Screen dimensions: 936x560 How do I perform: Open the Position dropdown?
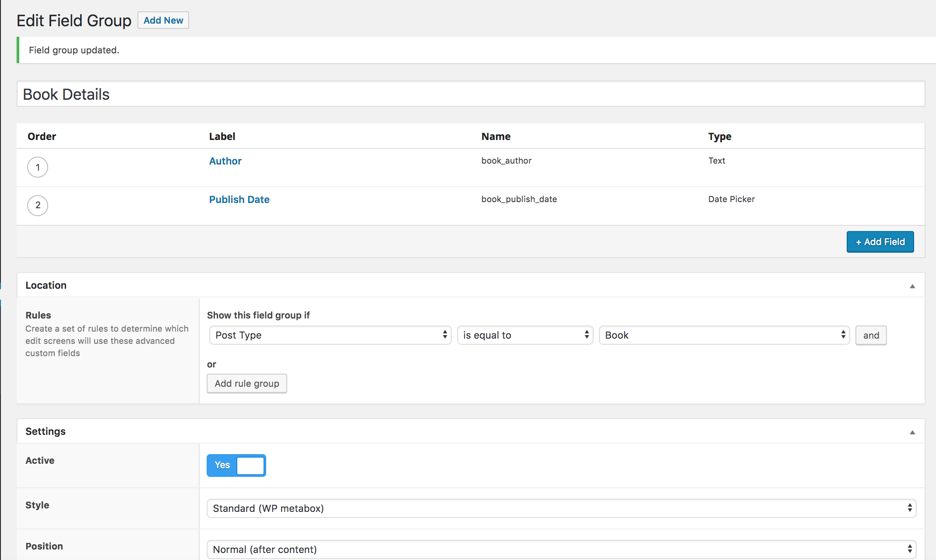coord(561,549)
